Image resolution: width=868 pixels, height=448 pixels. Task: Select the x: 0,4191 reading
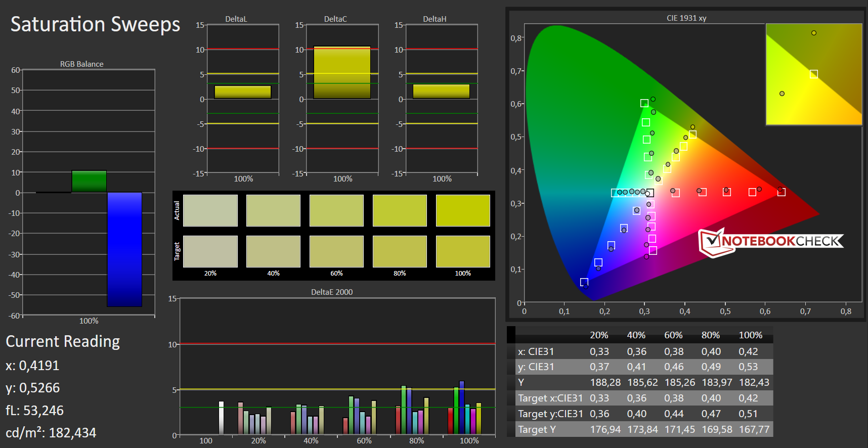pos(32,366)
